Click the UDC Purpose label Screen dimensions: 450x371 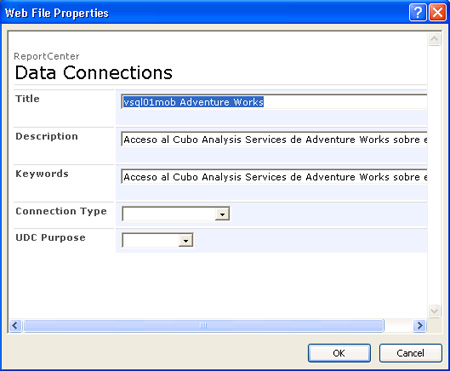[51, 237]
